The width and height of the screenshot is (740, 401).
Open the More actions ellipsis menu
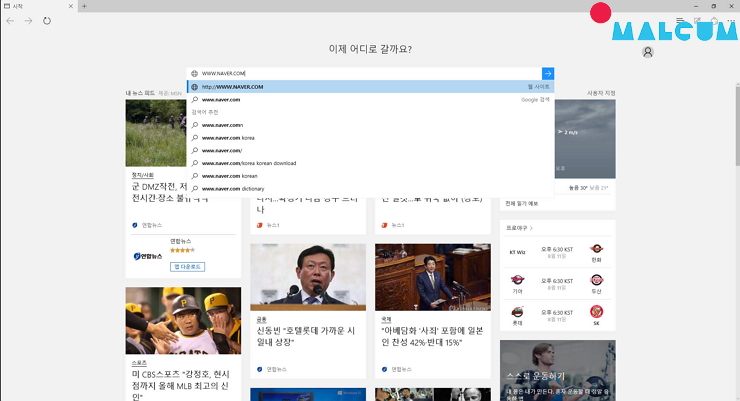(731, 21)
